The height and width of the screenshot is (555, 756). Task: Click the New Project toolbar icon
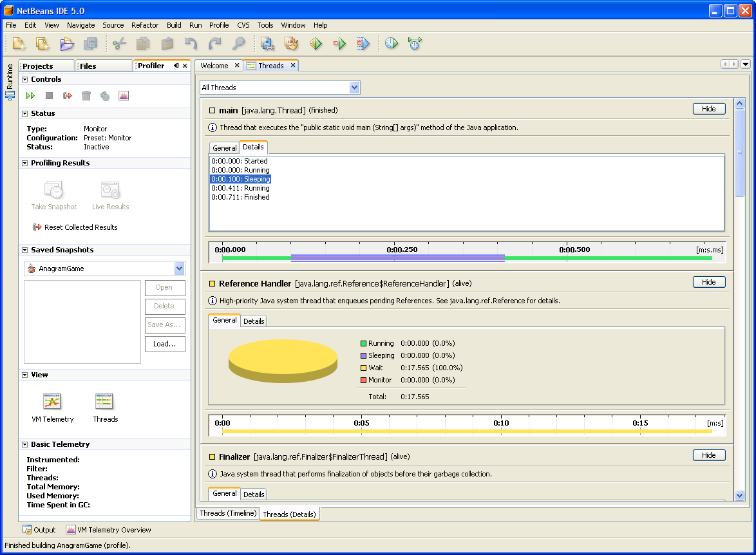[18, 44]
